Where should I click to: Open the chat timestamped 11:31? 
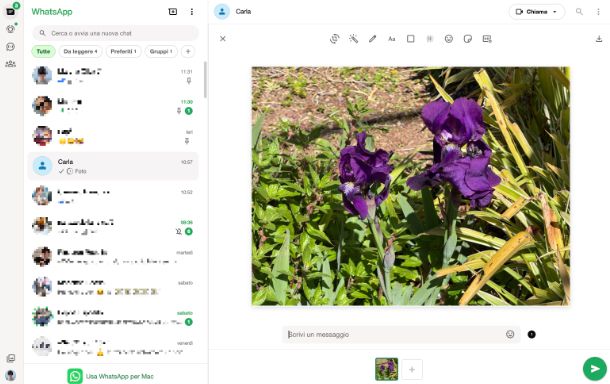[x=113, y=75]
